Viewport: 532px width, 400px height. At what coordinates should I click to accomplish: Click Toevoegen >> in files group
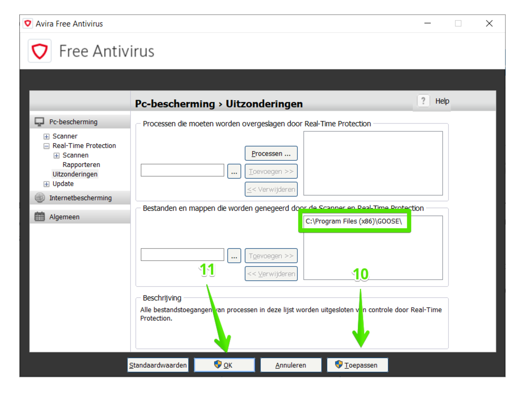pyautogui.click(x=271, y=256)
